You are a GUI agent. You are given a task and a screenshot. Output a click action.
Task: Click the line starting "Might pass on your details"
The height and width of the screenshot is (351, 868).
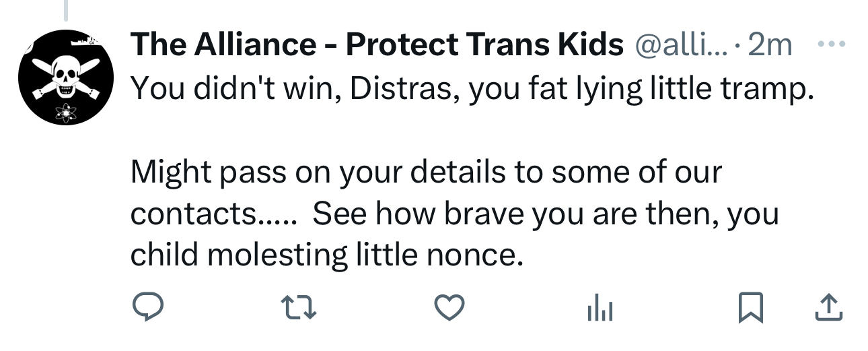point(425,172)
